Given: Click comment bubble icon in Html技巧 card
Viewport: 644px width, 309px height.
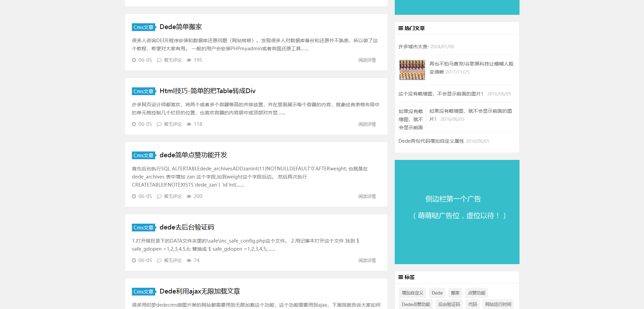Looking at the screenshot, I should 159,124.
